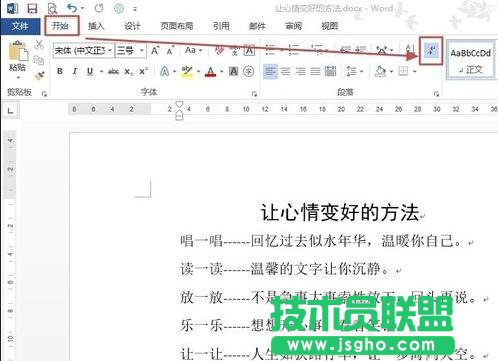Toggle subscript x₂
Viewport: 498px width, 361px height.
pos(128,71)
